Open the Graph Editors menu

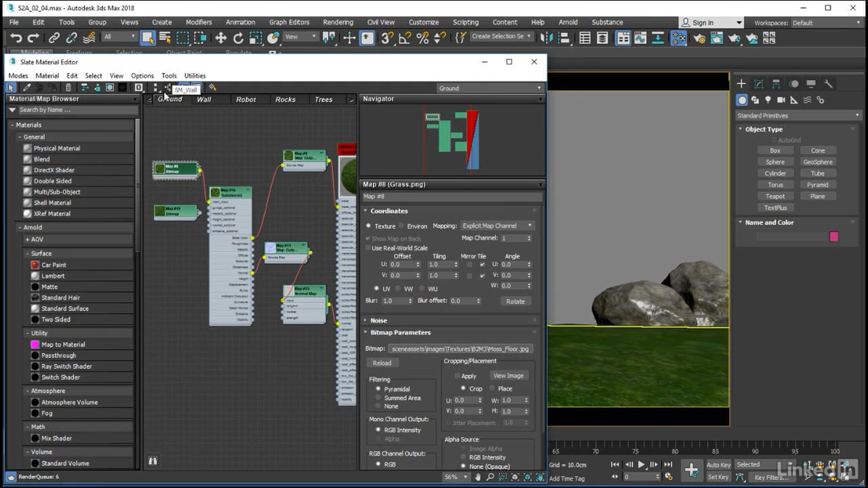point(289,22)
